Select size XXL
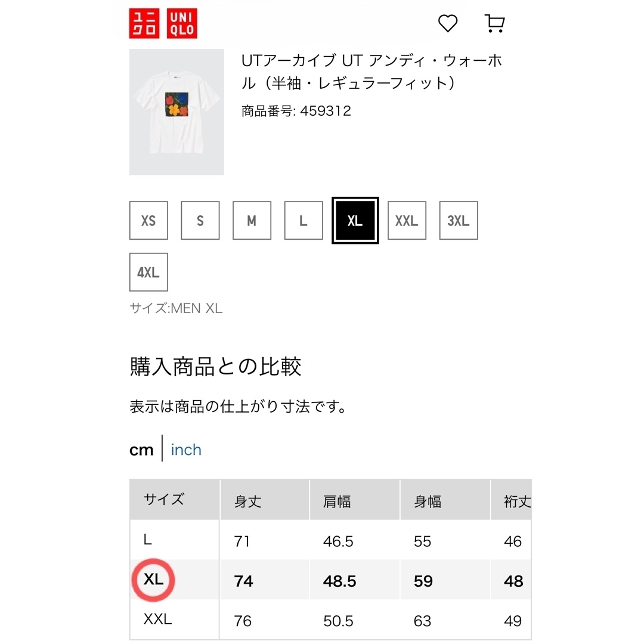 pos(407,221)
